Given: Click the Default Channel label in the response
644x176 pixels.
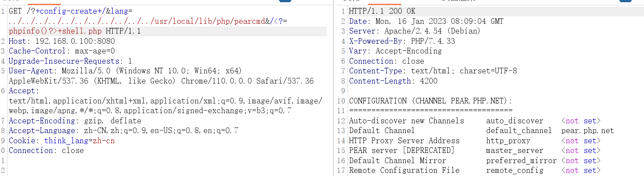Looking at the screenshot, I should click(x=382, y=130).
